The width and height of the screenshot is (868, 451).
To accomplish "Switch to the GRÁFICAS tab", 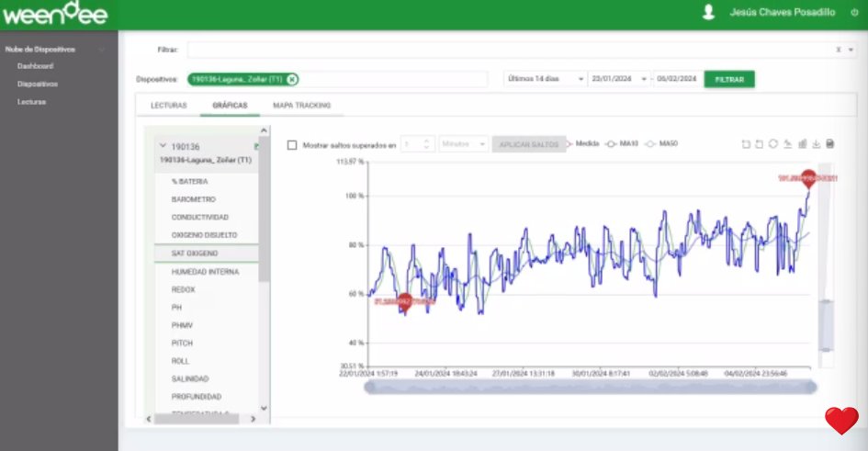I will (x=230, y=105).
